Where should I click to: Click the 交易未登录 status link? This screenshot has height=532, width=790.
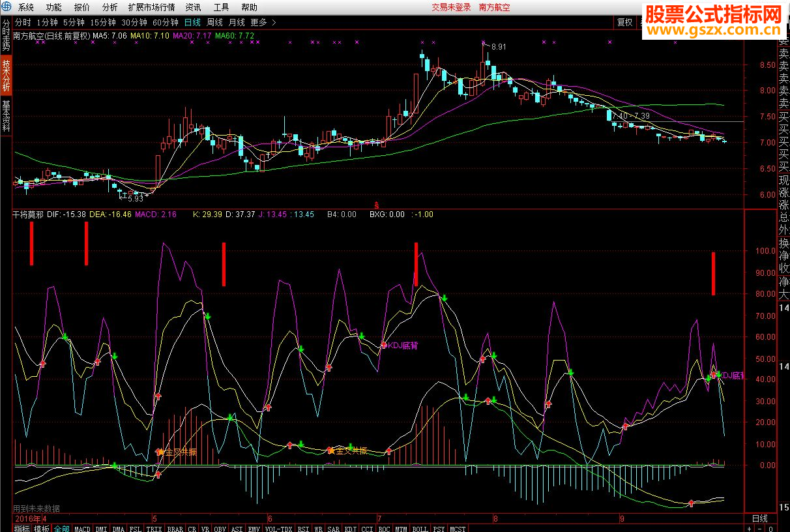click(451, 8)
